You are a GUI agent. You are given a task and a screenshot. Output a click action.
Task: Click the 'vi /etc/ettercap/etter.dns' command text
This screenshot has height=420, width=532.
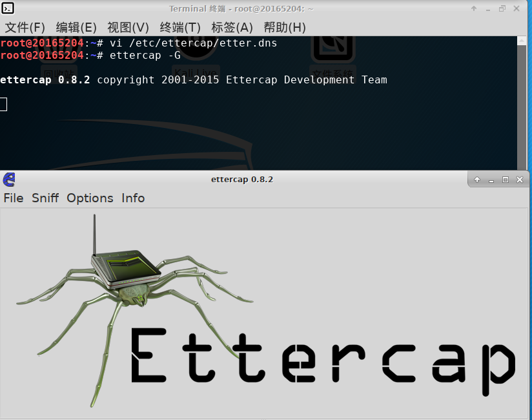click(x=193, y=43)
